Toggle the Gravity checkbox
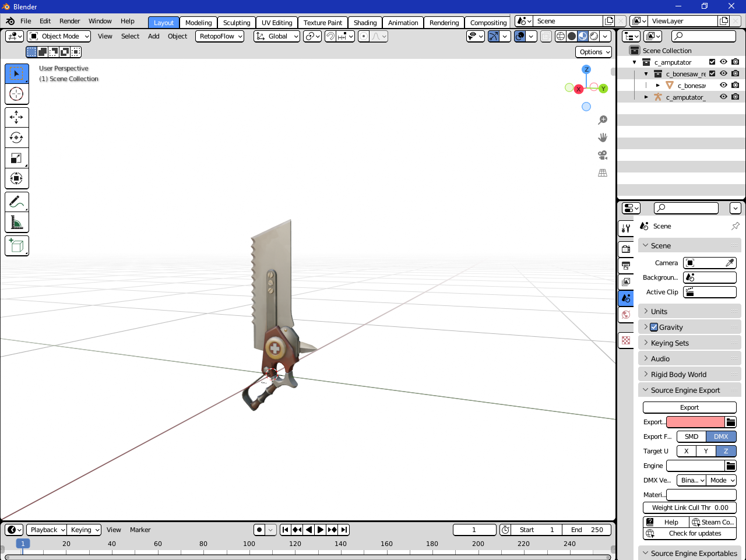Screen dimensions: 746x560 click(654, 327)
